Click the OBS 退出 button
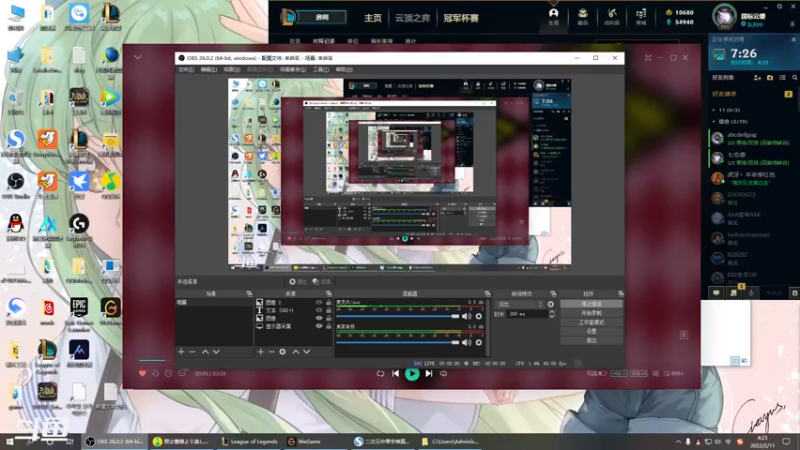Screen dimensions: 800x450 pos(591,340)
